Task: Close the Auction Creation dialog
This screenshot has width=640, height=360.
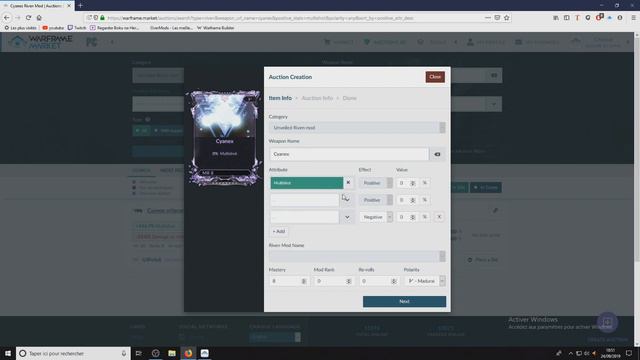Action: pyautogui.click(x=435, y=77)
